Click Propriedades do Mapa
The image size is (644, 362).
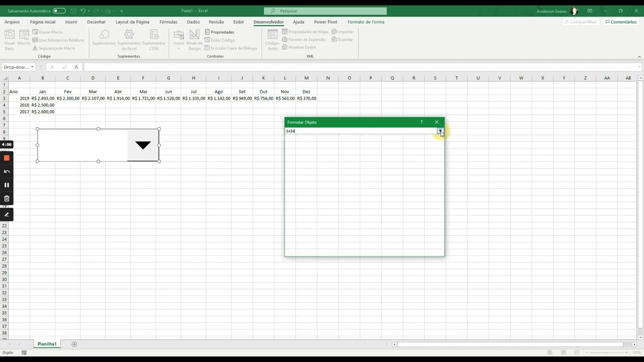305,32
